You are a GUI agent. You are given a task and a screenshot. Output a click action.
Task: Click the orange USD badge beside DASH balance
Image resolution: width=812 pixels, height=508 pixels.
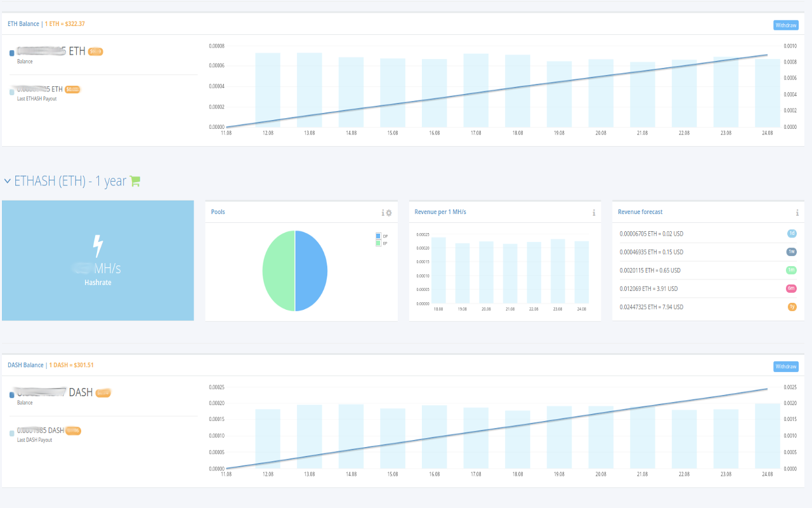[103, 393]
